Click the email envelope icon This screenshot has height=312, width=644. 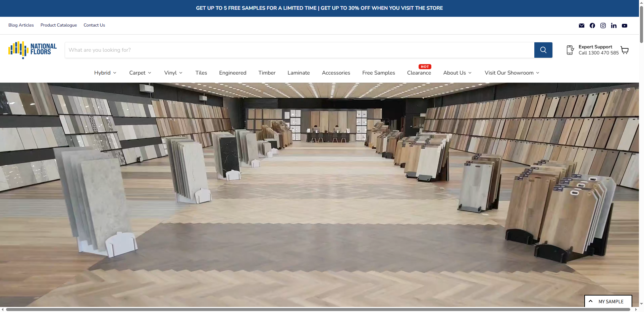581,26
